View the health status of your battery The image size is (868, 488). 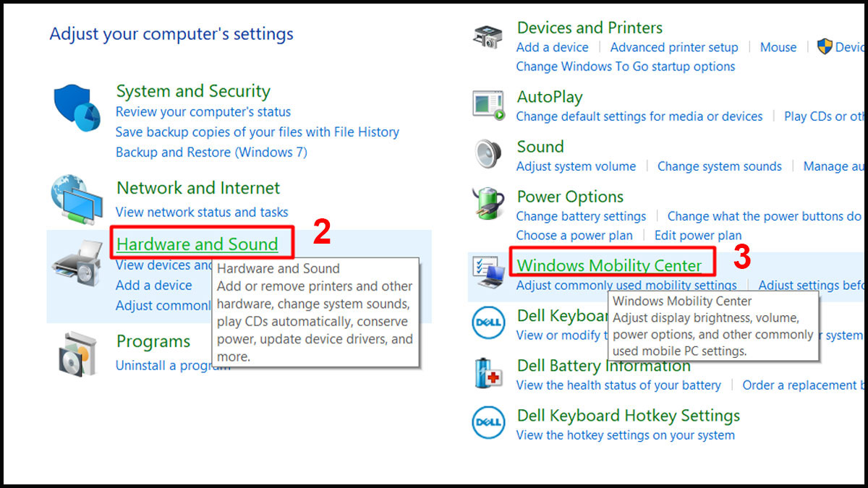click(x=618, y=385)
